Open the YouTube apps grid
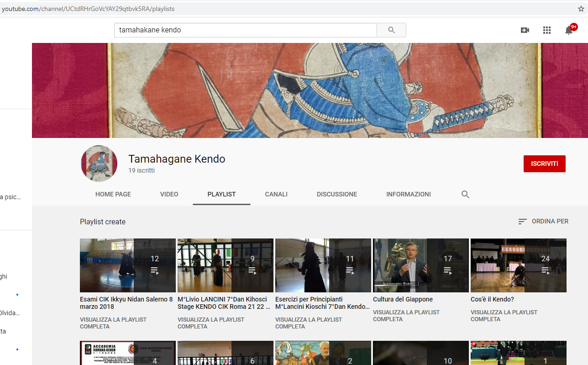This screenshot has width=588, height=365. (547, 30)
